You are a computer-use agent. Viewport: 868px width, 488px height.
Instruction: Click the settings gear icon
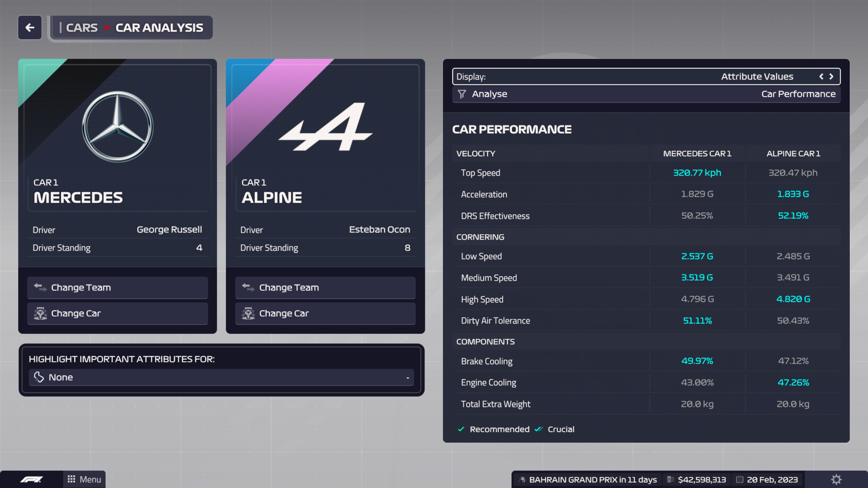836,479
